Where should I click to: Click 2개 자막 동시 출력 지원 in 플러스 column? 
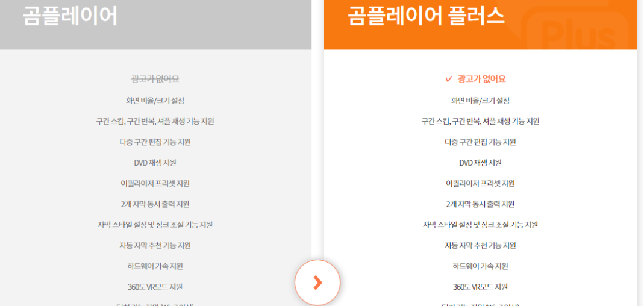point(480,204)
